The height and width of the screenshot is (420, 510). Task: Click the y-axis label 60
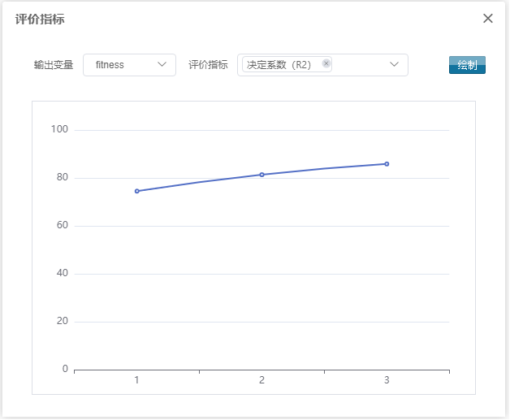[x=63, y=225]
